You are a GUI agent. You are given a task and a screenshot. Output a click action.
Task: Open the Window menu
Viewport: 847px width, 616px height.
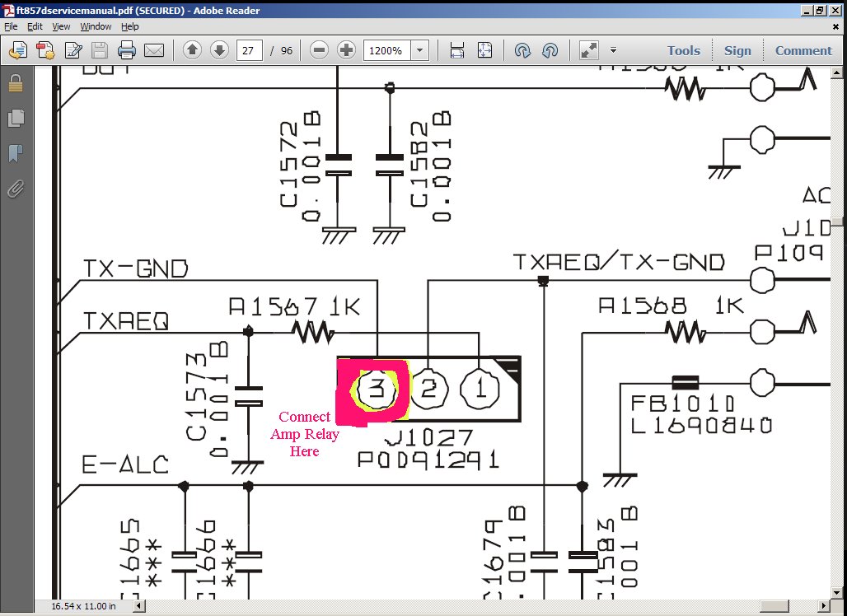(96, 26)
